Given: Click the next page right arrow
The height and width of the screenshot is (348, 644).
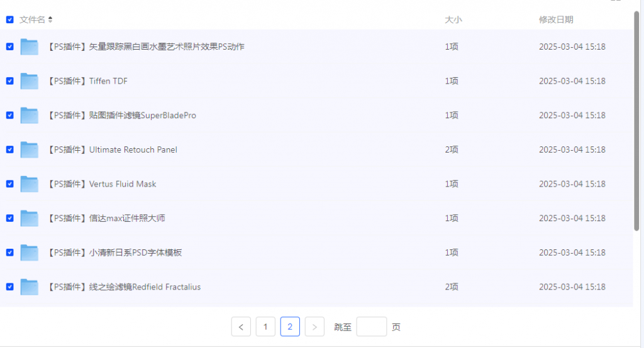Looking at the screenshot, I should click(x=314, y=327).
